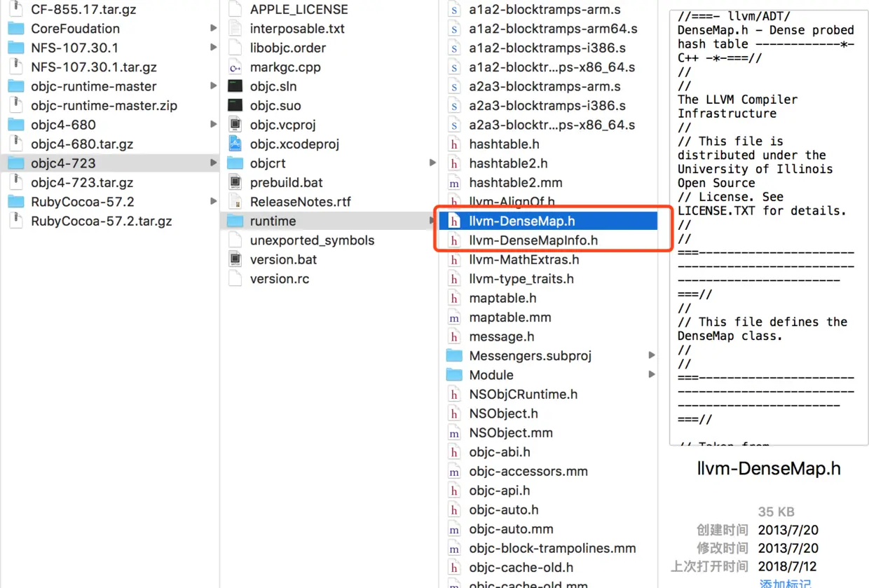Click the objc.suo file icon
The image size is (869, 588).
[x=235, y=106]
